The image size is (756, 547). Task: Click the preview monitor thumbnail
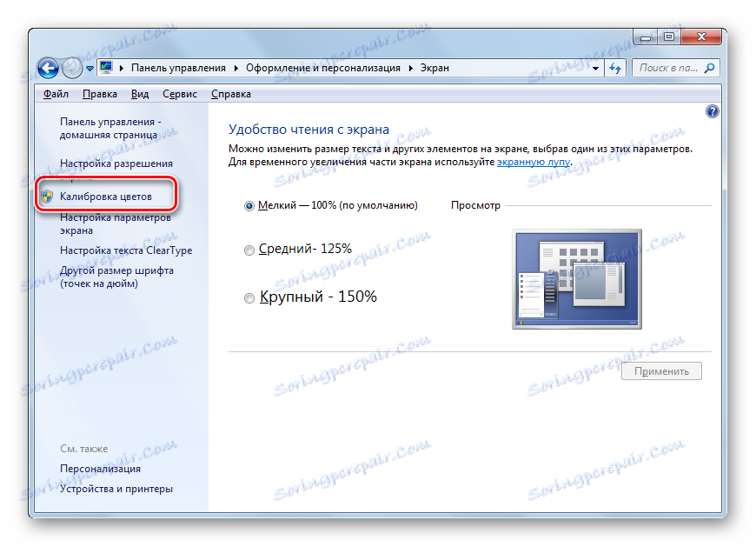coord(577,279)
